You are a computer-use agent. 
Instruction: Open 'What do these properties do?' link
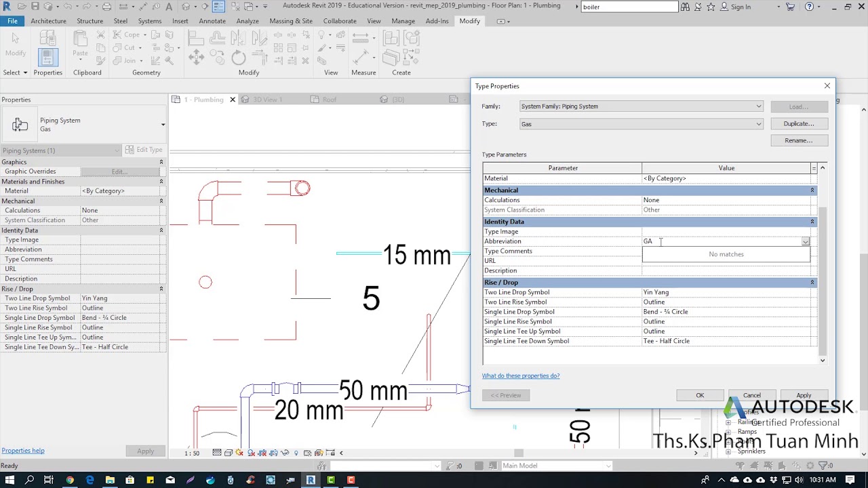pos(521,376)
